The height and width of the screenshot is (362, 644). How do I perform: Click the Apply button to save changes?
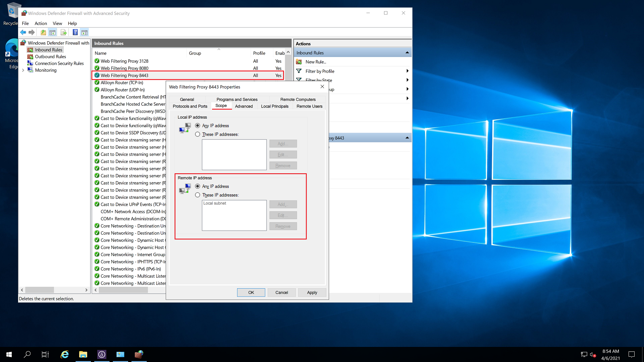(312, 292)
